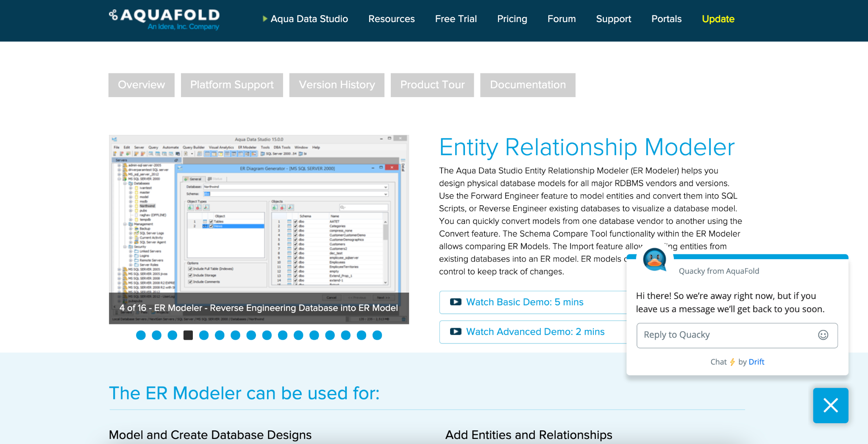Select the seventh carousel slide dot
The image size is (868, 444).
[235, 335]
